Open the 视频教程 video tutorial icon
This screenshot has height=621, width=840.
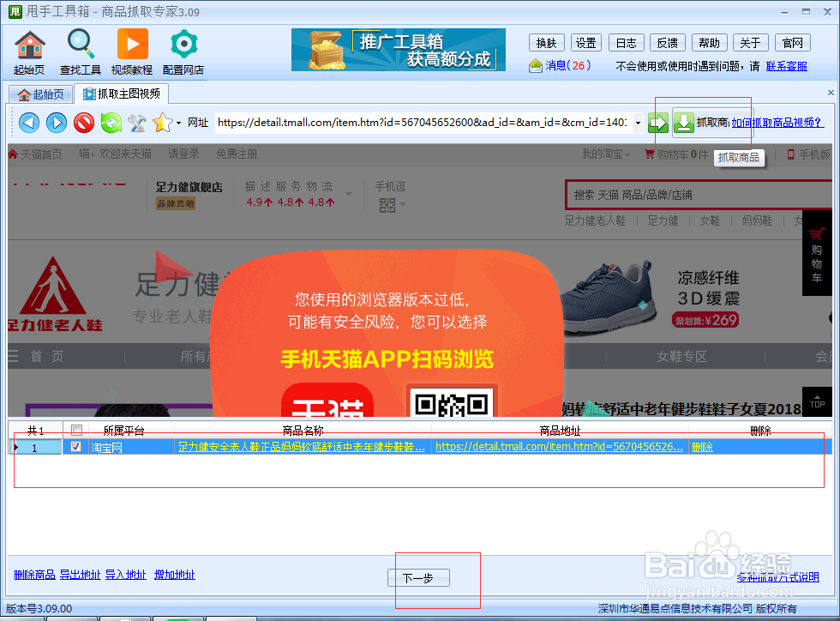coord(132,52)
